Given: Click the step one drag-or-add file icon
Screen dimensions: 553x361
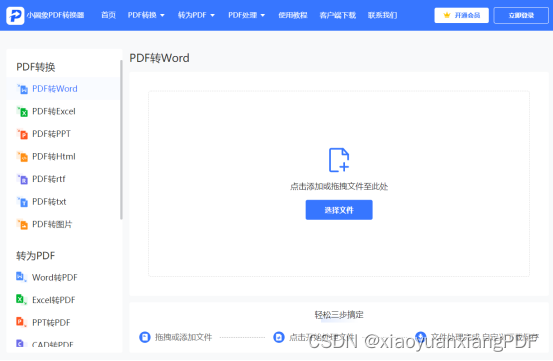Looking at the screenshot, I should [x=145, y=337].
